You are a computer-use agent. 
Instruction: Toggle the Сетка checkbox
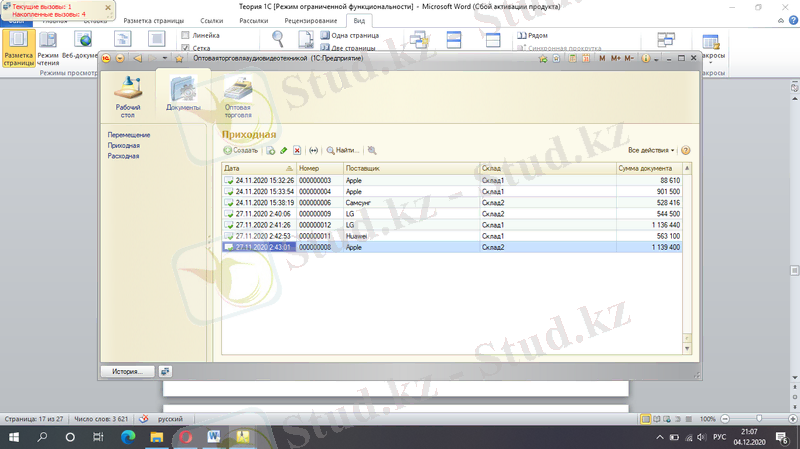point(185,48)
